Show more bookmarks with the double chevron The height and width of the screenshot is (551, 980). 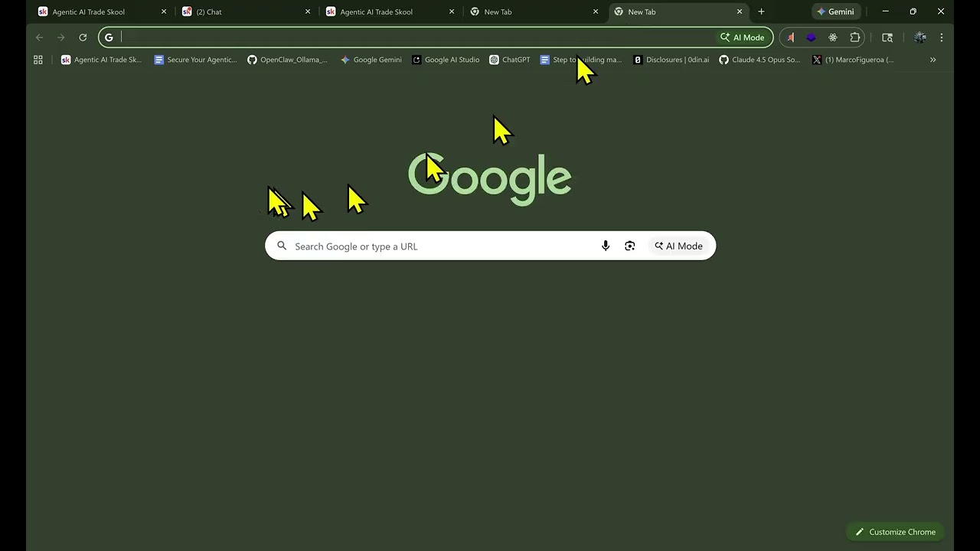(933, 60)
